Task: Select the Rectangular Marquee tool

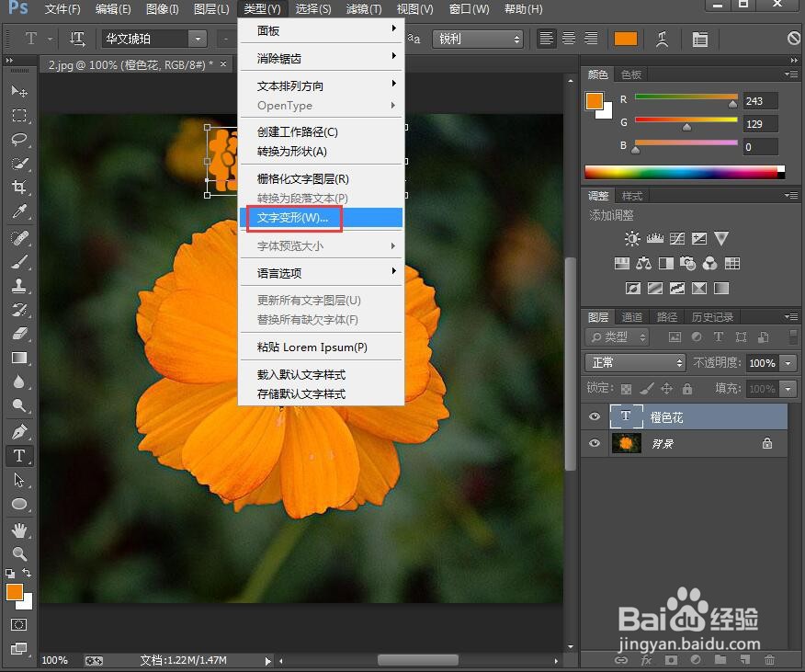Action: point(19,115)
